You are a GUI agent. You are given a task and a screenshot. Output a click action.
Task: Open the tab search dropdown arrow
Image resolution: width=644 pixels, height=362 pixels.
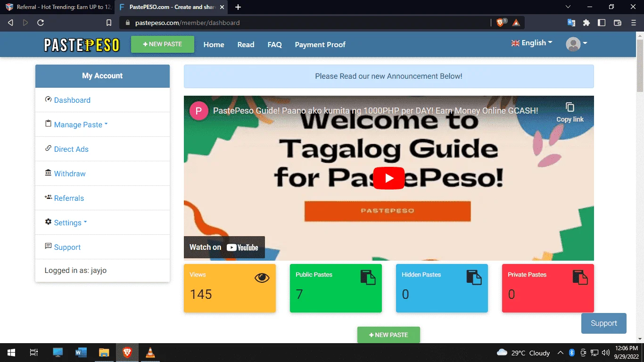pyautogui.click(x=568, y=7)
